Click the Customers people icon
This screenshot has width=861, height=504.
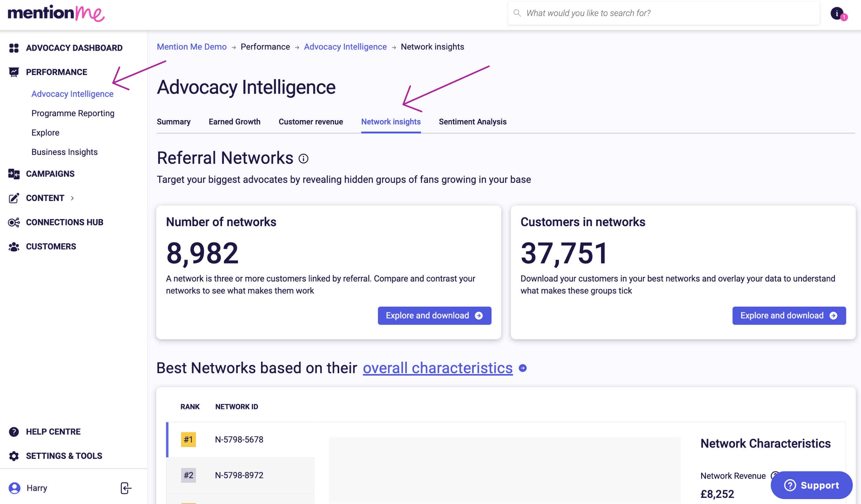tap(14, 246)
